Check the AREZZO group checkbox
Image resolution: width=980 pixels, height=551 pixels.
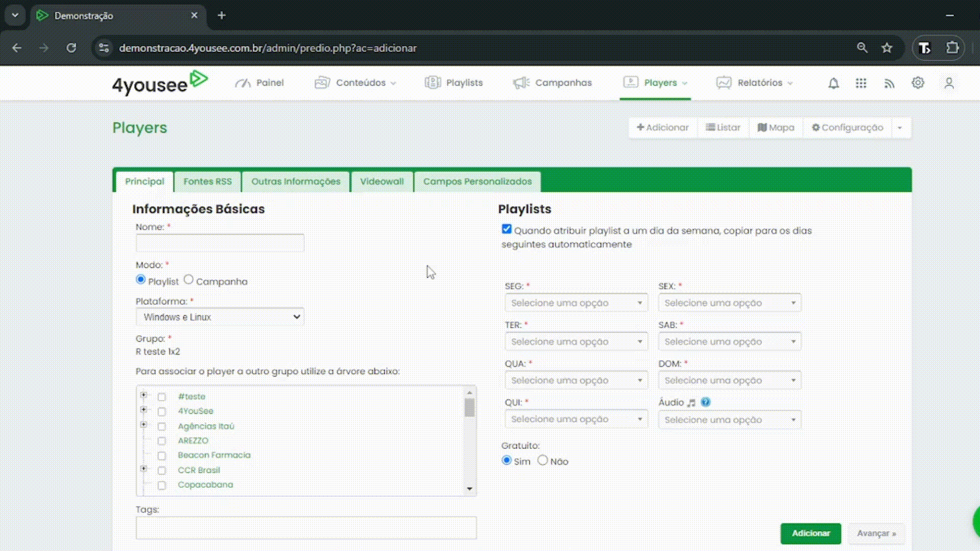[162, 441]
